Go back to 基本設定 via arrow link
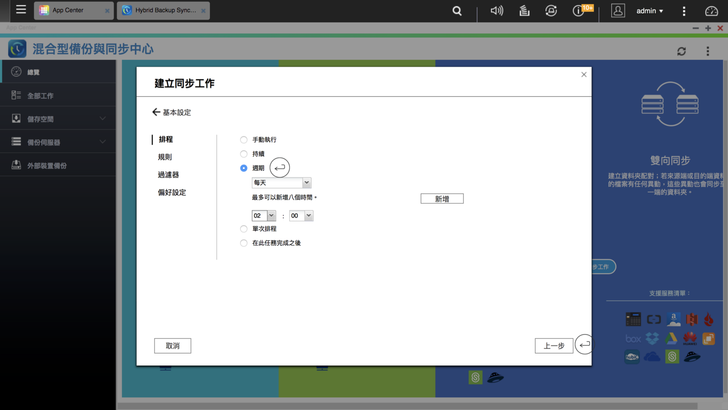Screen dimensions: 728x410 click(171, 112)
